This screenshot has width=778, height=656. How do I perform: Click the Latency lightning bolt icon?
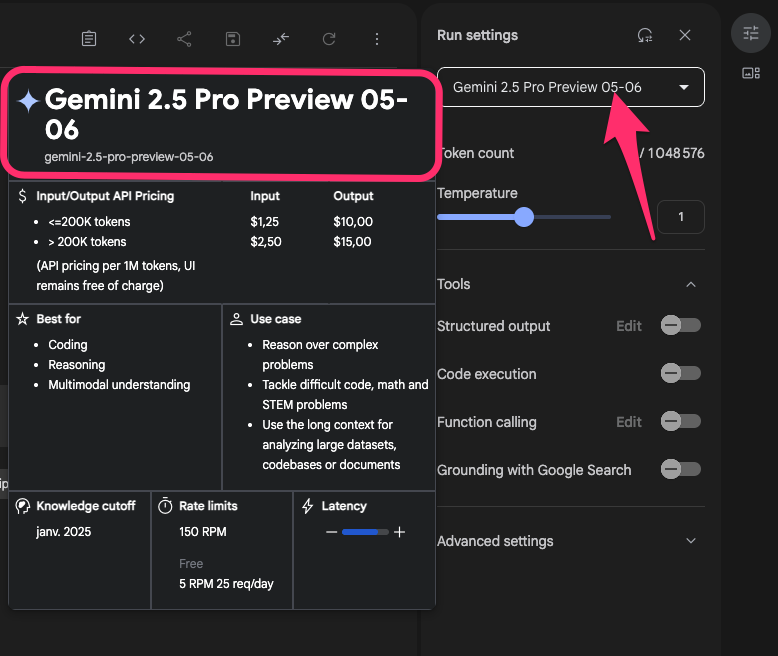[x=308, y=506]
